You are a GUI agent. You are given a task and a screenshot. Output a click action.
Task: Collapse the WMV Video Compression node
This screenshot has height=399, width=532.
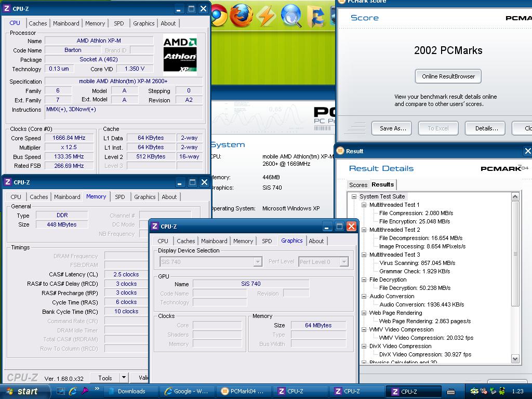pos(364,329)
